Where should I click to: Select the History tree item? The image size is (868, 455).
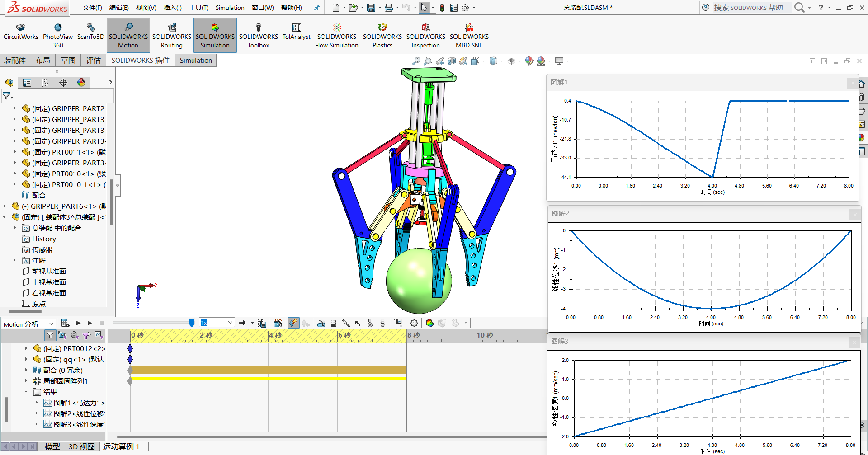point(44,239)
